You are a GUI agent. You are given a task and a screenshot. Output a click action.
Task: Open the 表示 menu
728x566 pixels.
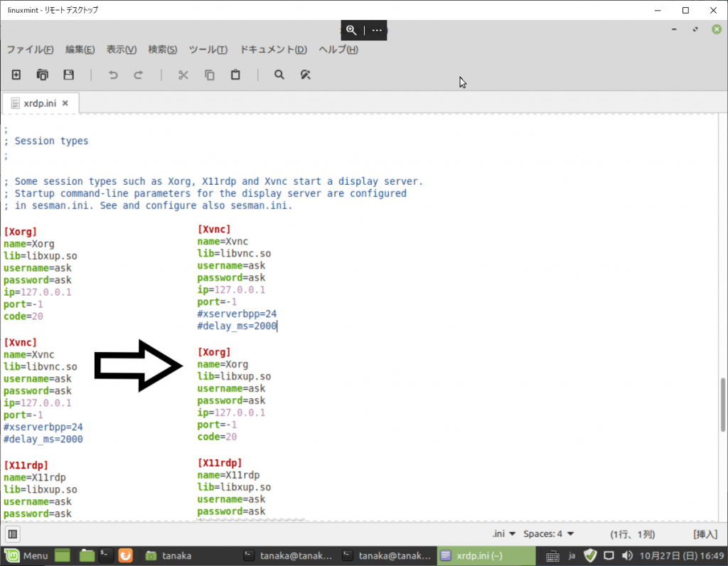click(122, 49)
